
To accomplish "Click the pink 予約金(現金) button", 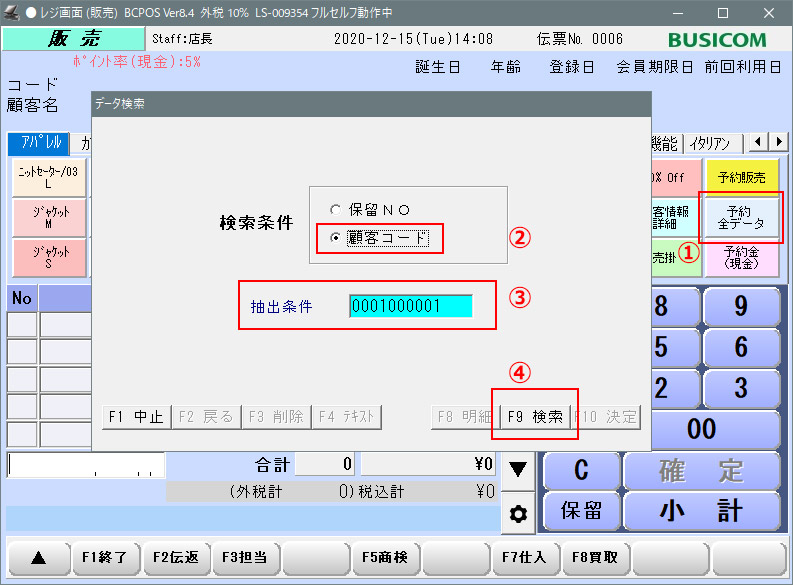I will 741,258.
